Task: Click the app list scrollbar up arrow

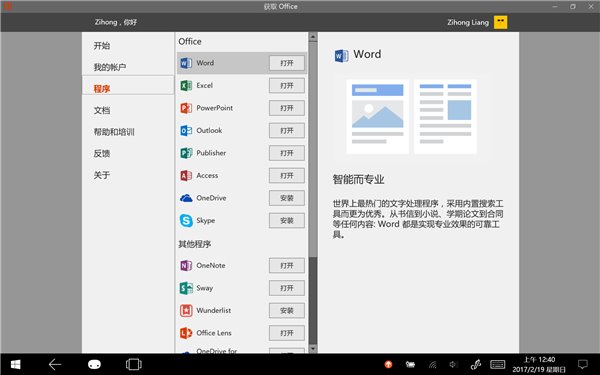Action: (313, 37)
